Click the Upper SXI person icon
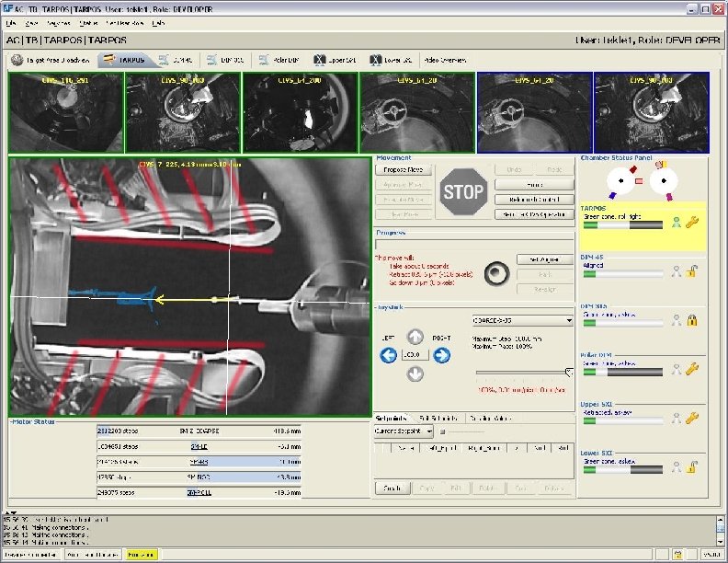The height and width of the screenshot is (563, 728). pos(677,418)
